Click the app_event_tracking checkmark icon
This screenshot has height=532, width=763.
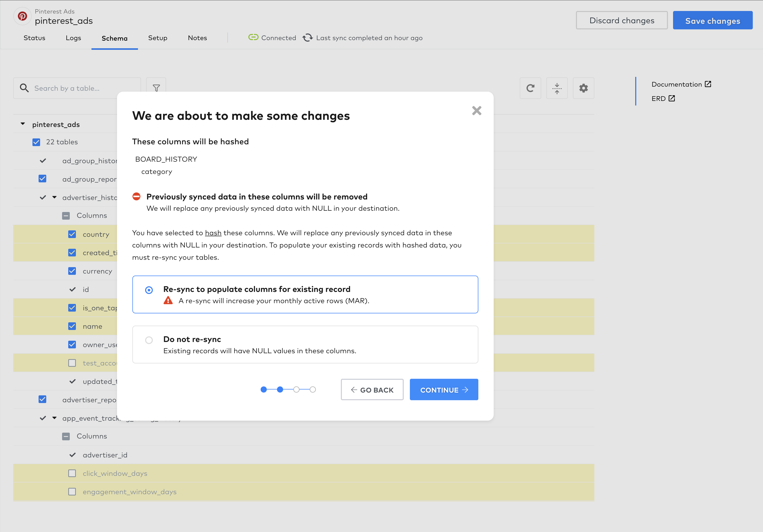click(x=43, y=418)
